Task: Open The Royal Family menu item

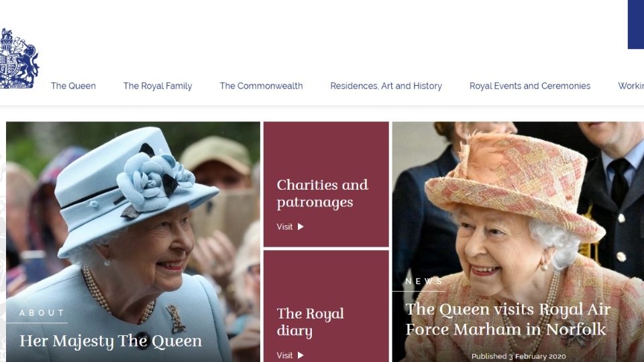Action: point(158,86)
